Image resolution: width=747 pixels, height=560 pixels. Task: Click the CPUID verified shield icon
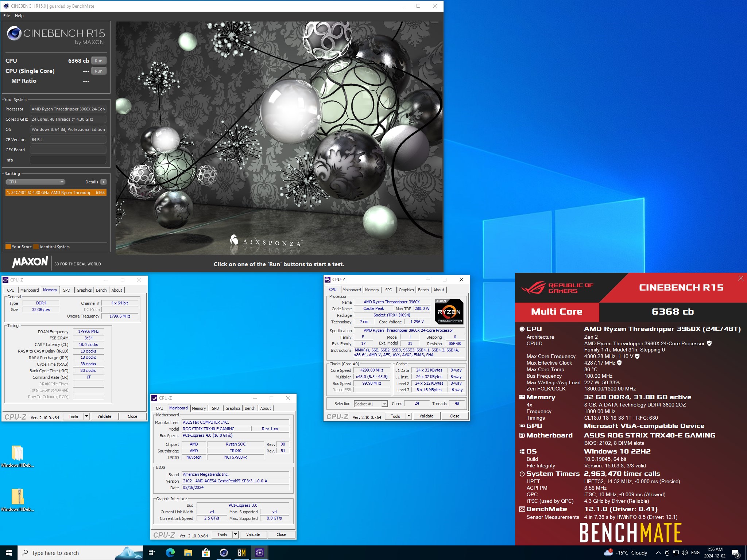click(x=709, y=343)
